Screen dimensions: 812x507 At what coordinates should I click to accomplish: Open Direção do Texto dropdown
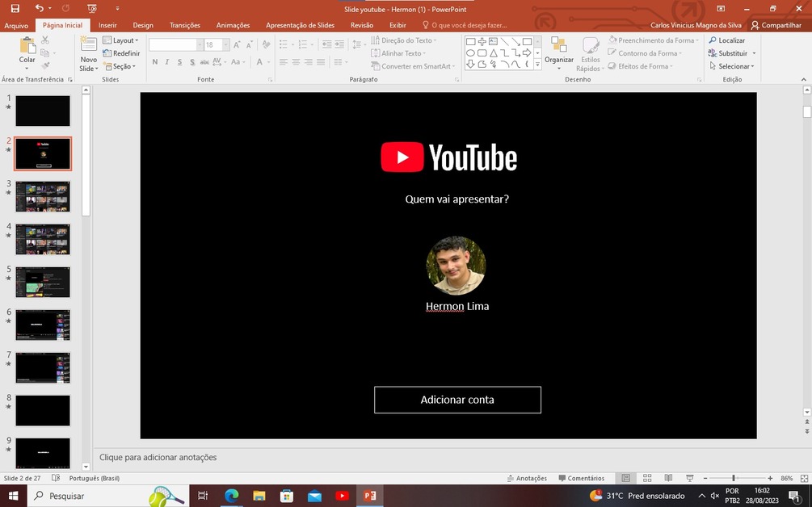point(404,40)
